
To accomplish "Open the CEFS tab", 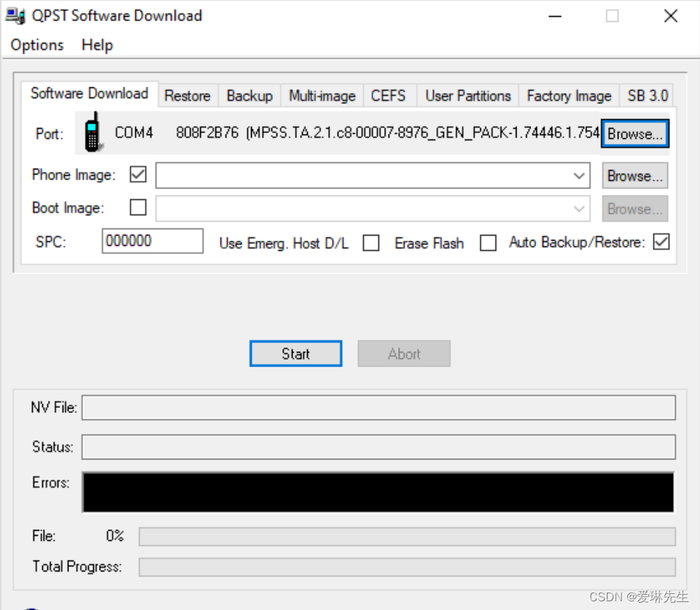I will (x=389, y=96).
